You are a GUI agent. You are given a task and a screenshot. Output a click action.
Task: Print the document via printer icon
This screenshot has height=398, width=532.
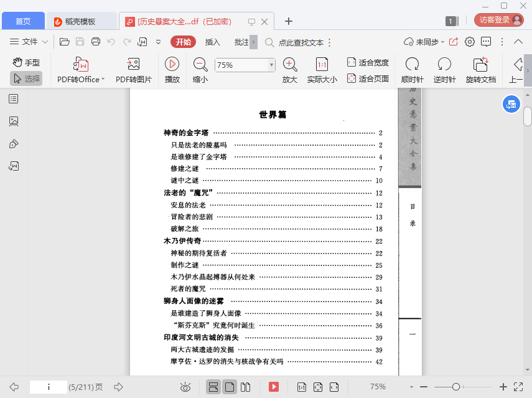[96, 42]
